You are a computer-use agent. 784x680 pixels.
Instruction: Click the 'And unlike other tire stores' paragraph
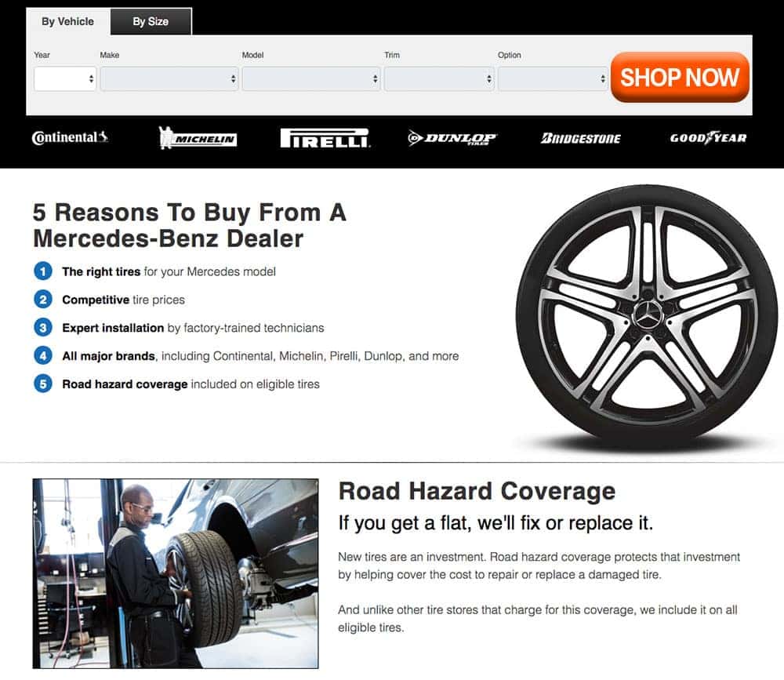click(538, 619)
